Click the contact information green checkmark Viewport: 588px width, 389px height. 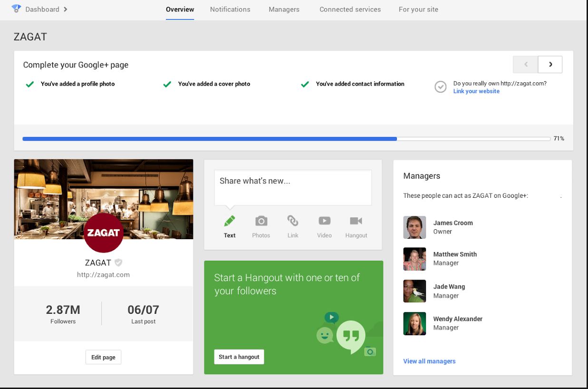coord(305,84)
